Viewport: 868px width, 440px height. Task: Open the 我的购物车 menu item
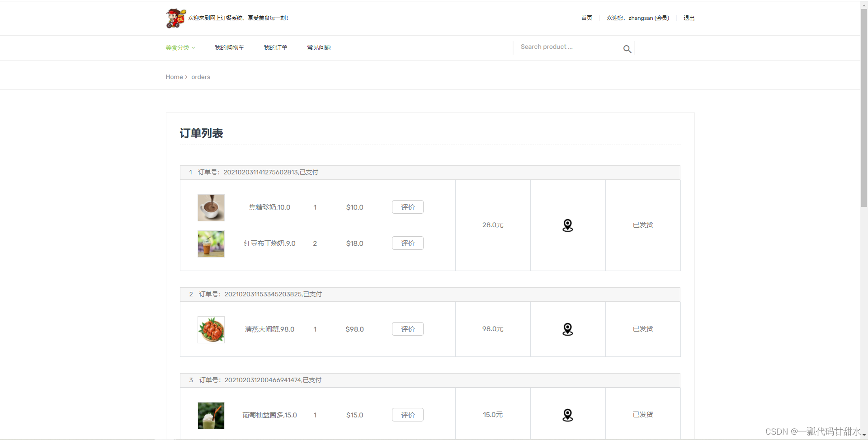coord(229,47)
